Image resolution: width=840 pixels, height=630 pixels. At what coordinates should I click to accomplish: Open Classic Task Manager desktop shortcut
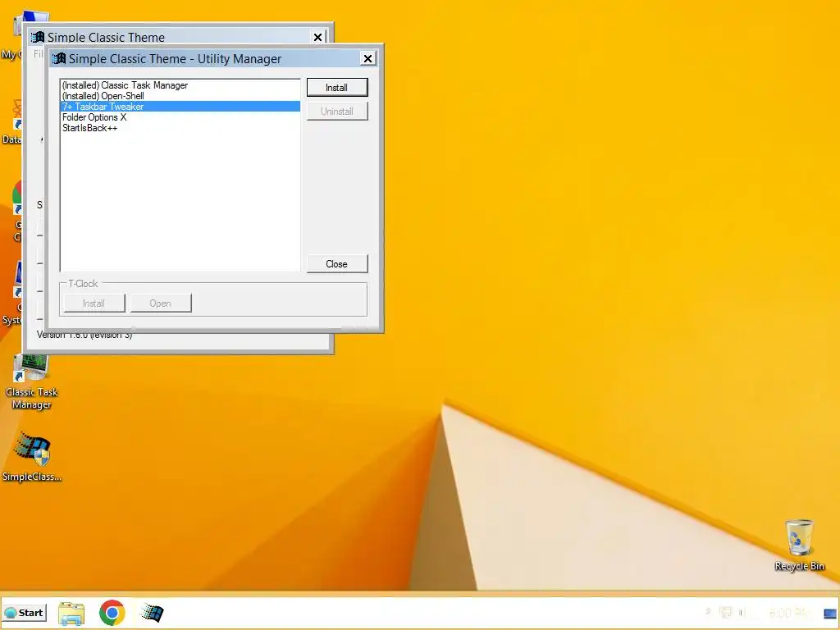pyautogui.click(x=32, y=382)
